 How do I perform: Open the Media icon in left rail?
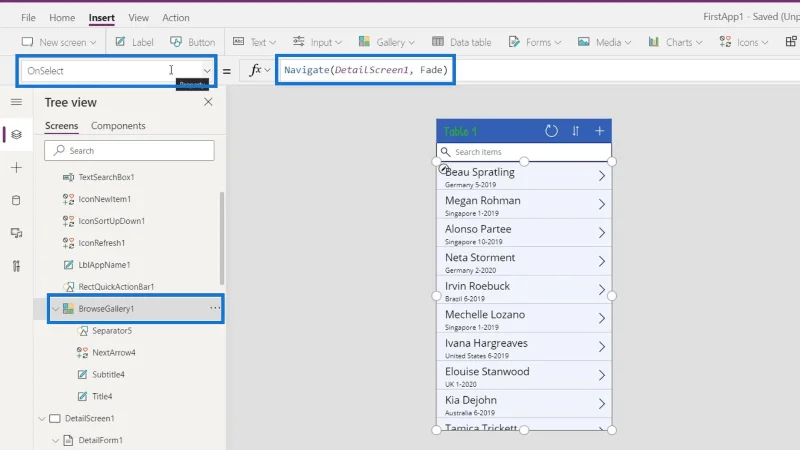coord(16,233)
